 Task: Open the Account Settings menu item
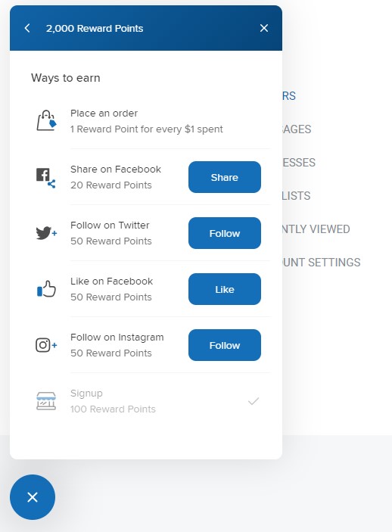coord(321,263)
